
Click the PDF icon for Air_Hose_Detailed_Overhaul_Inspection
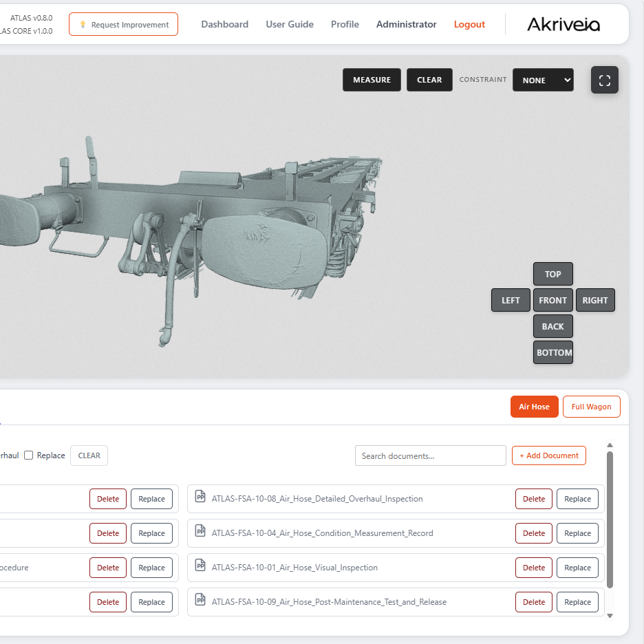click(200, 496)
